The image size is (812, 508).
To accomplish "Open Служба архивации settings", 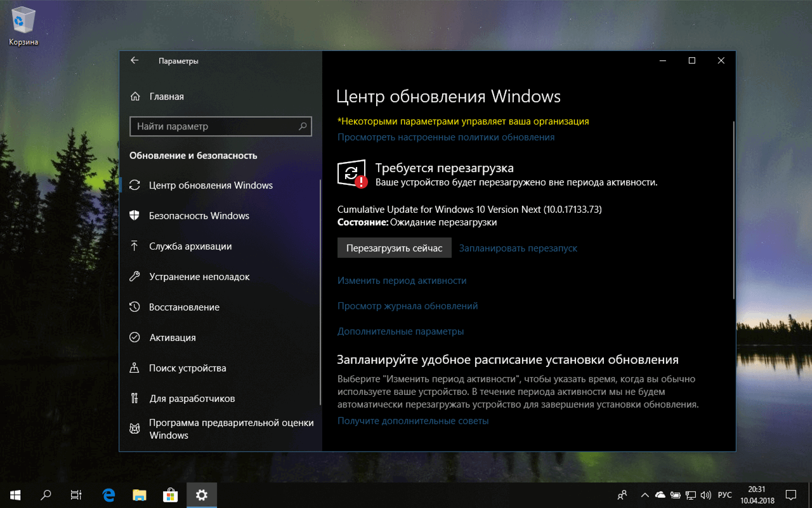I will pyautogui.click(x=190, y=246).
